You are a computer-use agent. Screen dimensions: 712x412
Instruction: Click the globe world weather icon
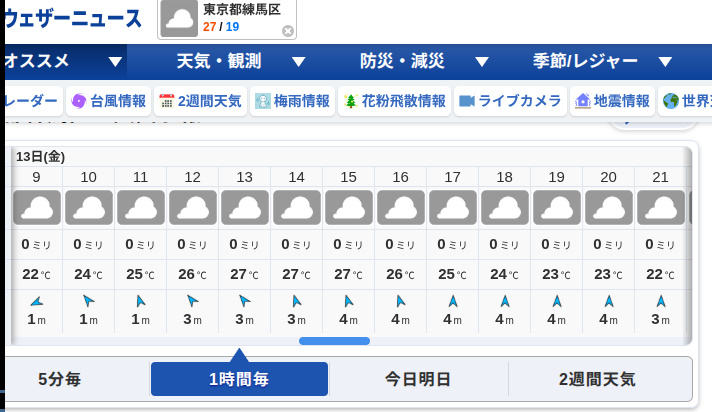670,101
